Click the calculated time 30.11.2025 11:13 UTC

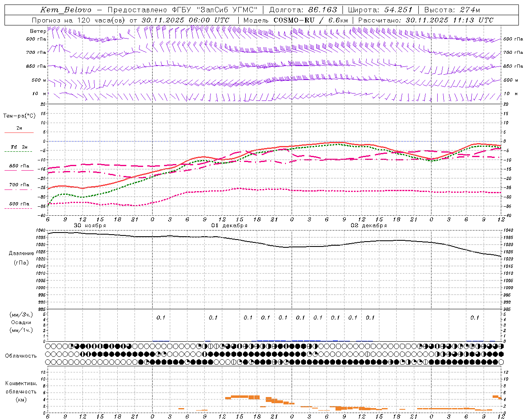[450, 20]
